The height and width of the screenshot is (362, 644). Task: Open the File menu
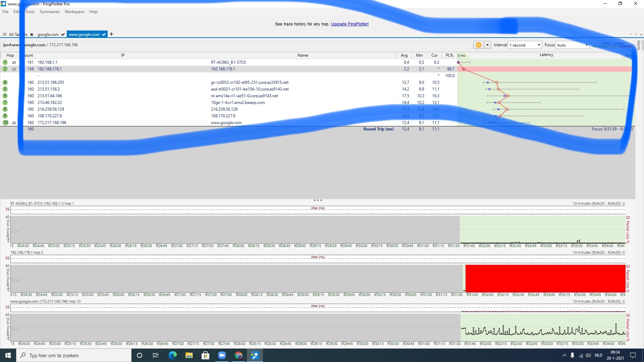coord(5,12)
